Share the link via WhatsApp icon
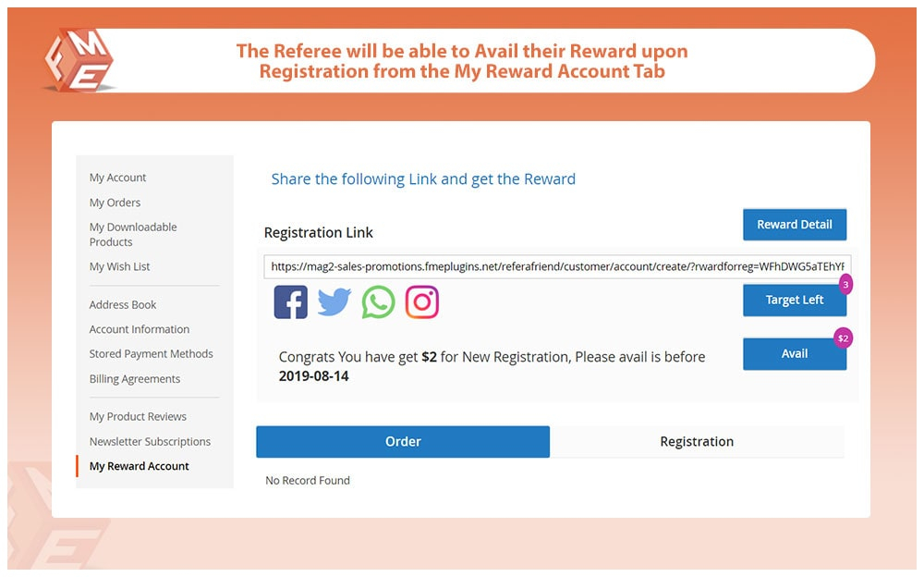The image size is (924, 577). 378,302
